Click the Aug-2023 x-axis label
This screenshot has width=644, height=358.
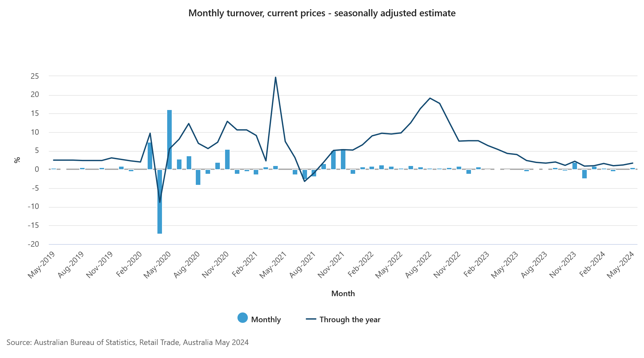(534, 265)
